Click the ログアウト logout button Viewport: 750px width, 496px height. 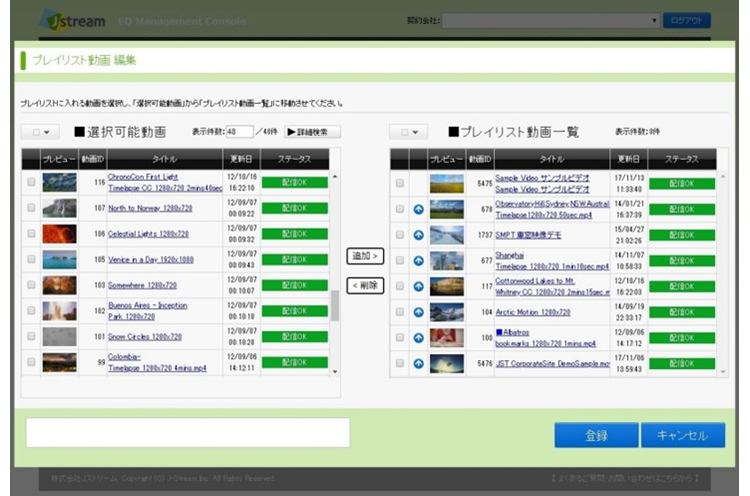(x=686, y=21)
